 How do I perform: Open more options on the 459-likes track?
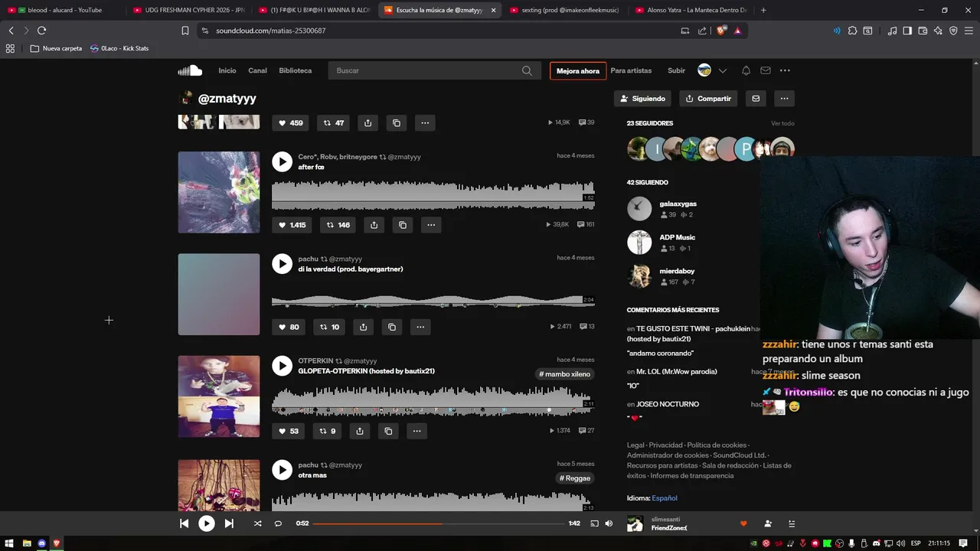tap(425, 122)
